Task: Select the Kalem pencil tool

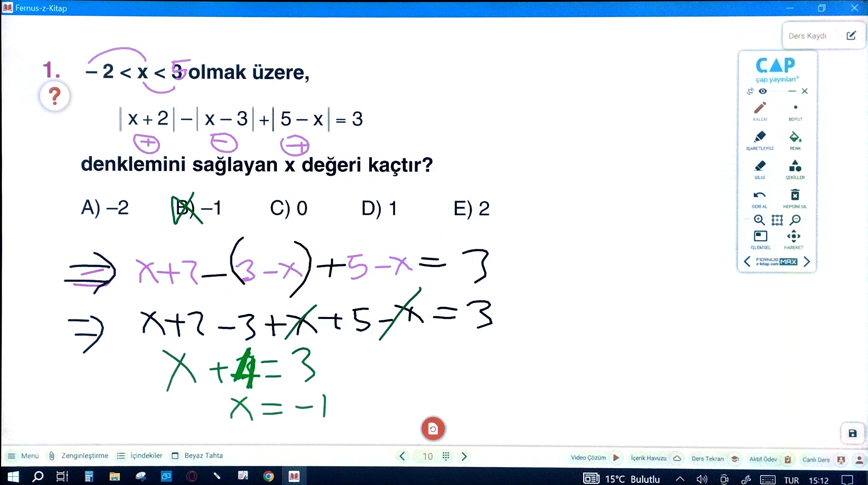Action: pos(760,109)
